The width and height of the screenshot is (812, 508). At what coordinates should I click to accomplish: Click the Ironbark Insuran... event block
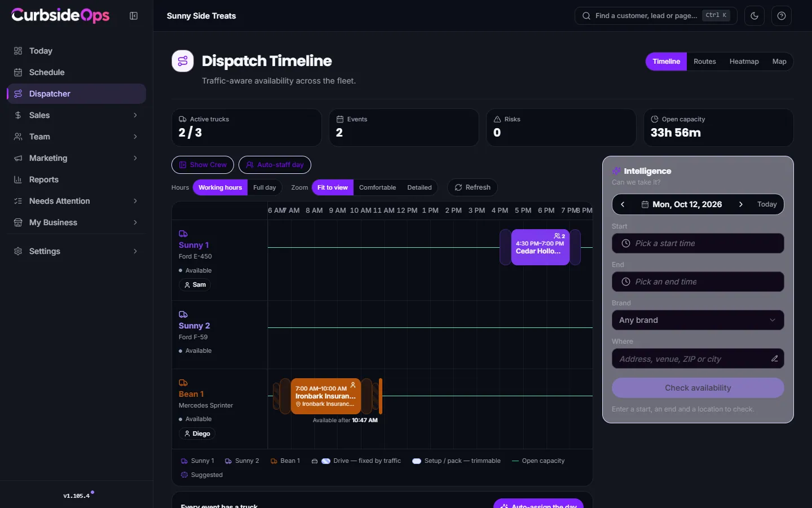point(326,396)
